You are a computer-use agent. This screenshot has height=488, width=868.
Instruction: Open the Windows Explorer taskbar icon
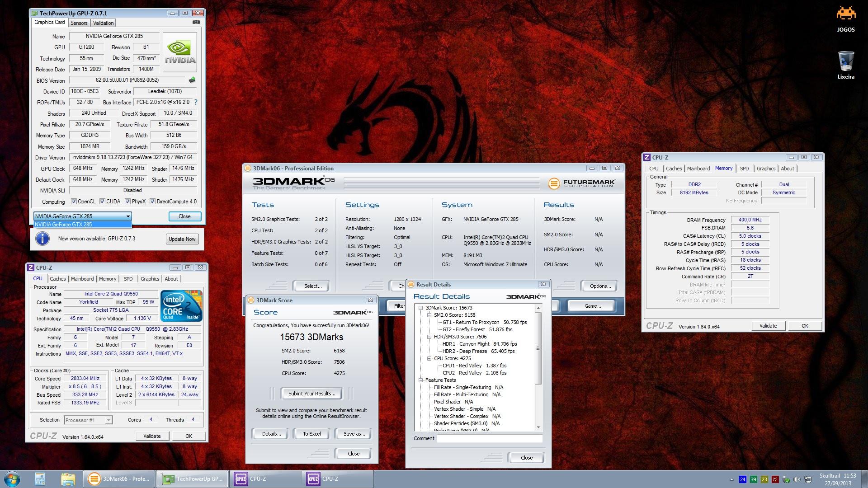(68, 479)
